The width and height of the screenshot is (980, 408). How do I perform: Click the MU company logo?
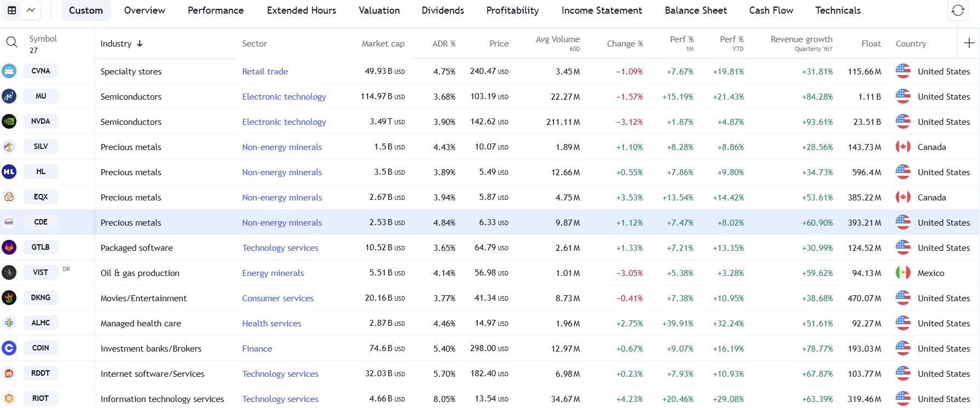coord(9,96)
